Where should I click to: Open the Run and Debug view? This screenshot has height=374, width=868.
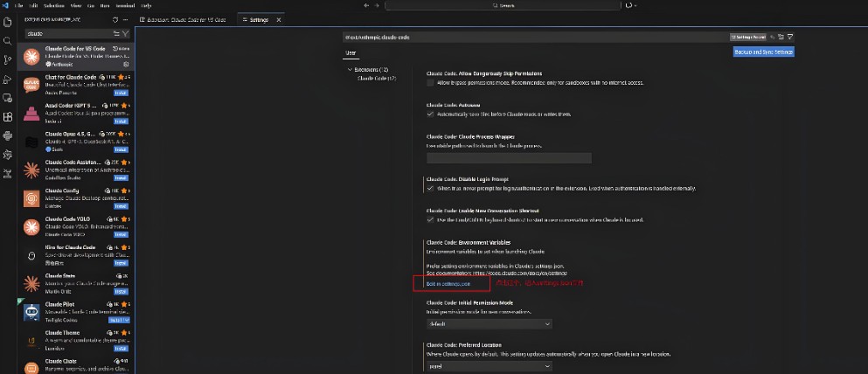[x=7, y=80]
